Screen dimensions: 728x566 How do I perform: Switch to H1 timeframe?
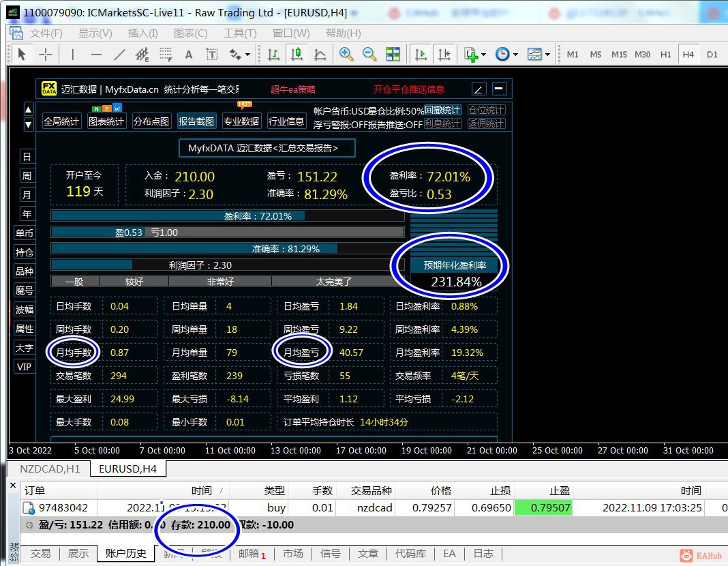[x=666, y=55]
